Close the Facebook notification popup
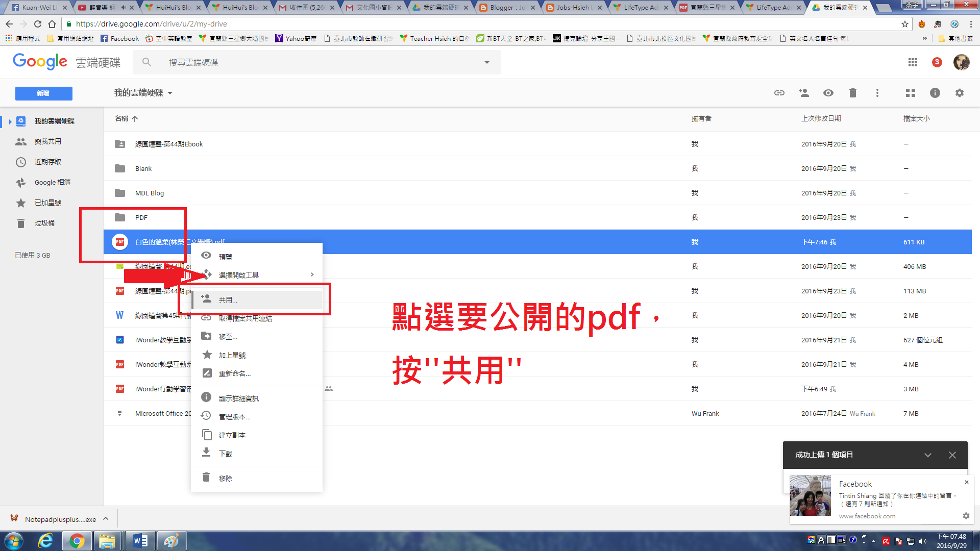The image size is (980, 551). tap(966, 482)
